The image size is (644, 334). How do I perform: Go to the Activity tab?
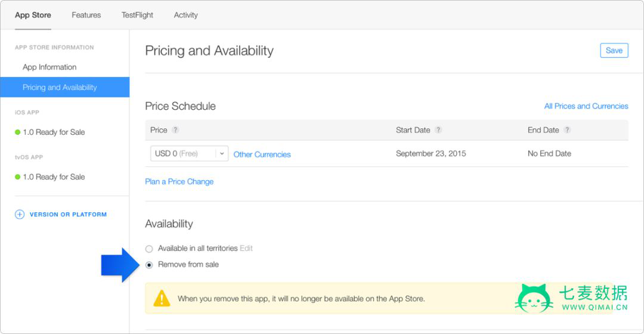185,15
